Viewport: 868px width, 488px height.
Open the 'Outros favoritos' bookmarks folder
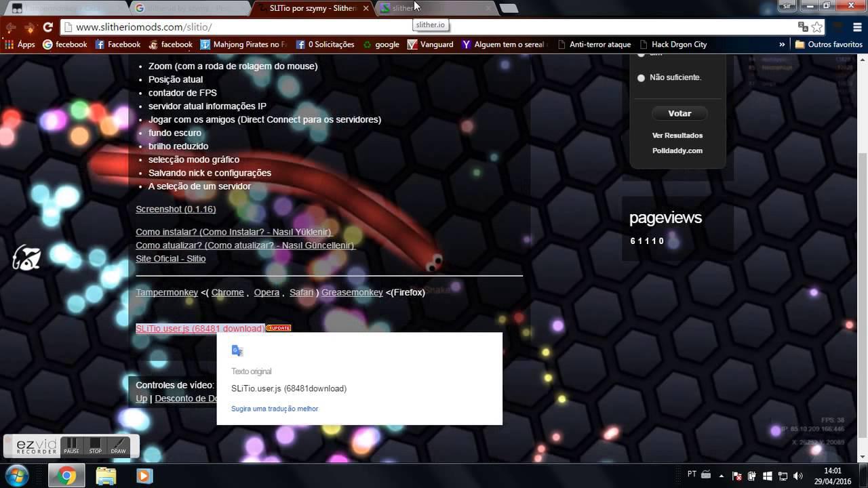[x=829, y=44]
